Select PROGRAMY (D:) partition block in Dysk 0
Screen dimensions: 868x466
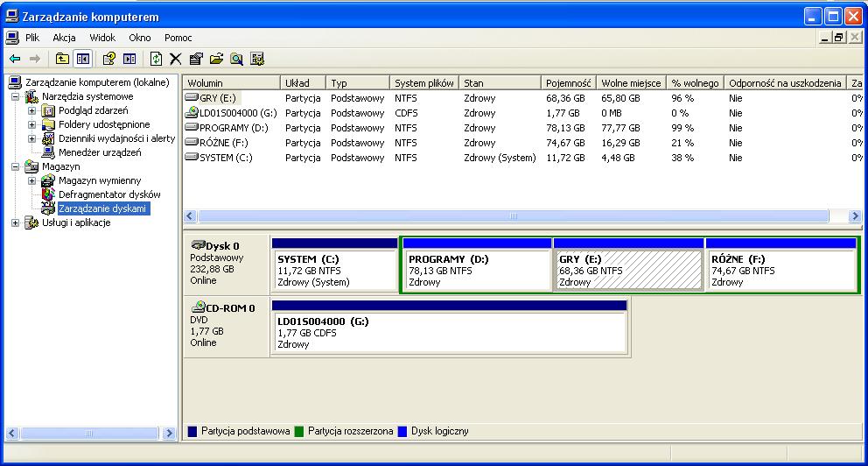(x=477, y=265)
